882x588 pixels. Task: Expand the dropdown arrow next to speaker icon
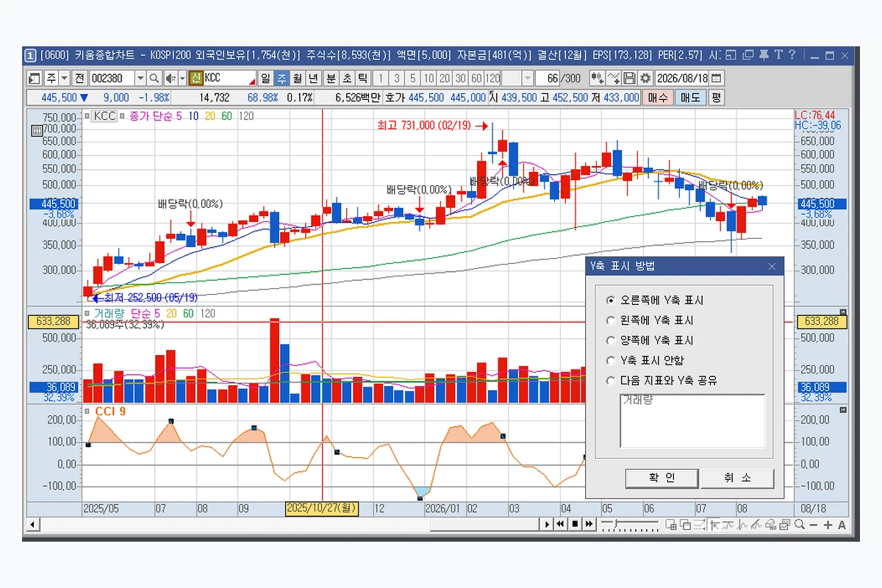click(182, 77)
